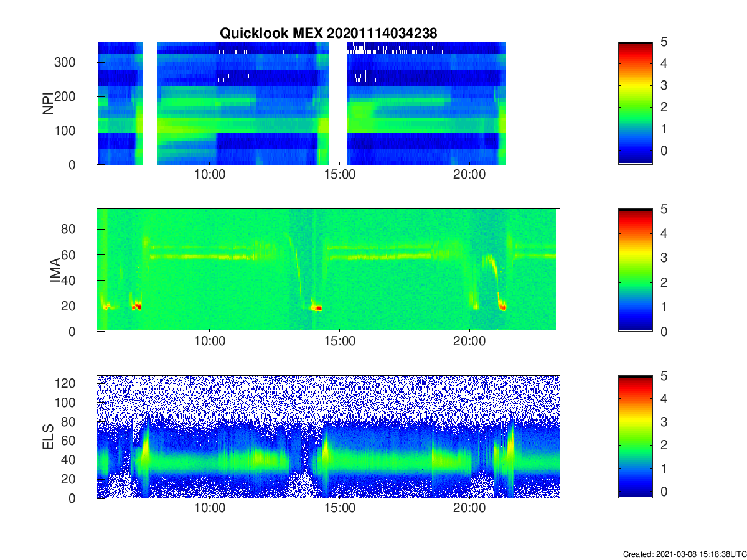Click the NPI spectrogram plot area
This screenshot has width=747, height=560.
328,103
